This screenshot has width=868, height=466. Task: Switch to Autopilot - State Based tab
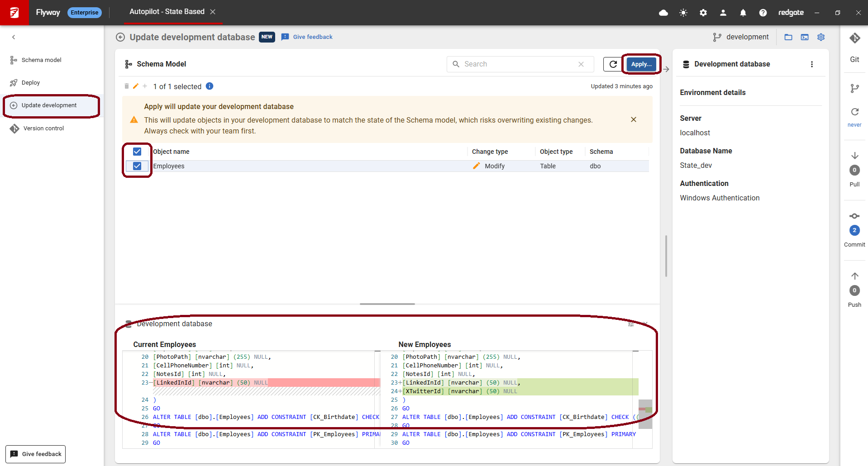167,12
